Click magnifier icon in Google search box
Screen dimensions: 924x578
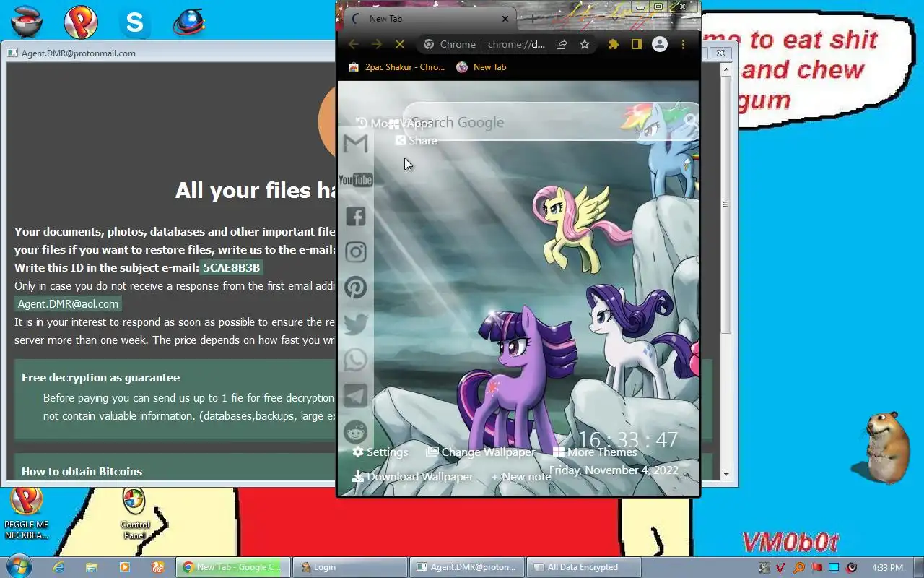click(689, 121)
